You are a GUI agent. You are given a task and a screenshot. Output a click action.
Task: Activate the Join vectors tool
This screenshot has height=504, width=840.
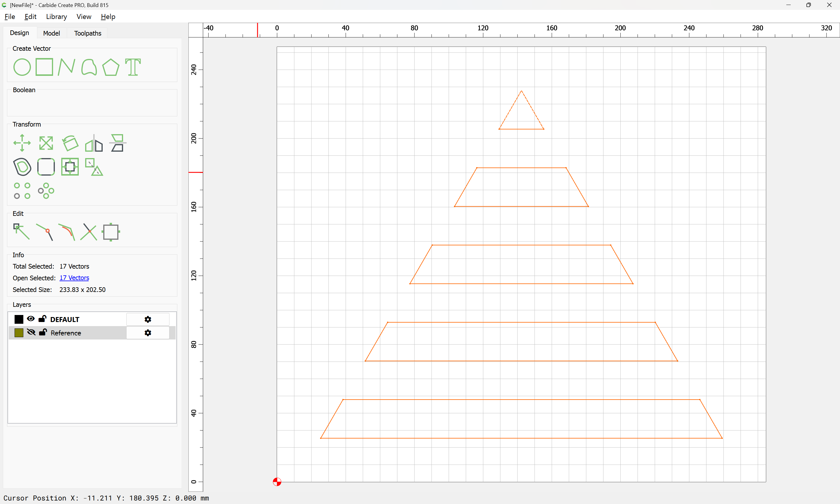[x=44, y=232]
